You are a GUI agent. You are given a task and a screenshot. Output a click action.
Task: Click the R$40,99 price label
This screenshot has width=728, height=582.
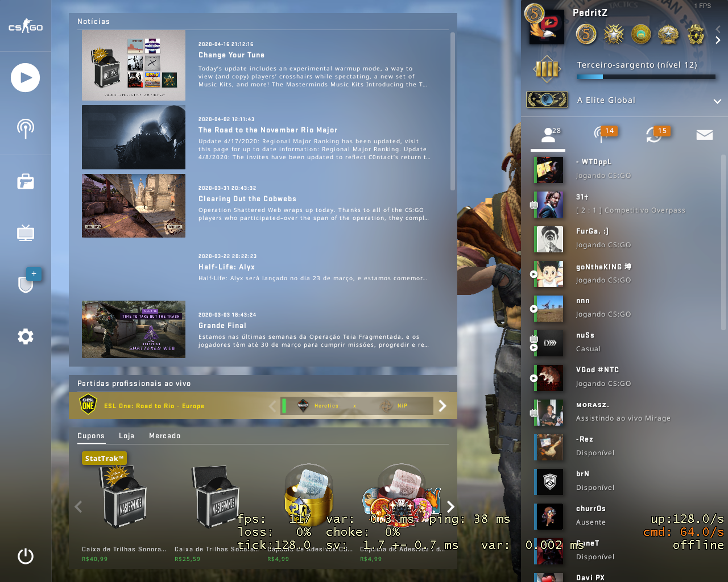tap(94, 559)
